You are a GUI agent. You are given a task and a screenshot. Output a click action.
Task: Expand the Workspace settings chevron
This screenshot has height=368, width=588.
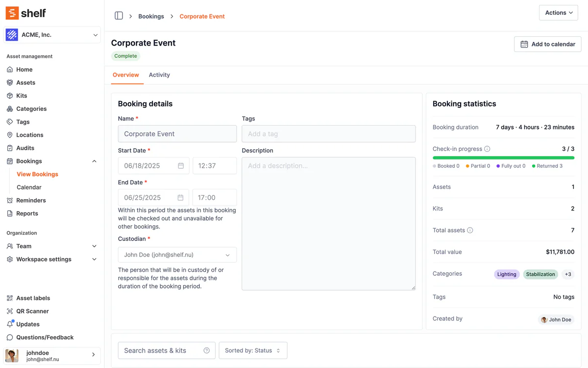[95, 259]
